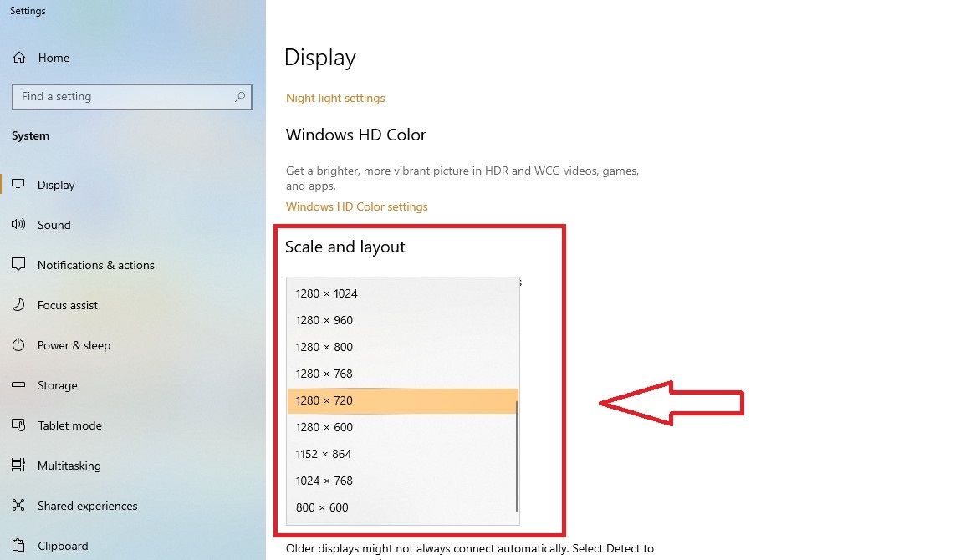
Task: Select 1152 × 864 resolution
Action: (x=402, y=454)
